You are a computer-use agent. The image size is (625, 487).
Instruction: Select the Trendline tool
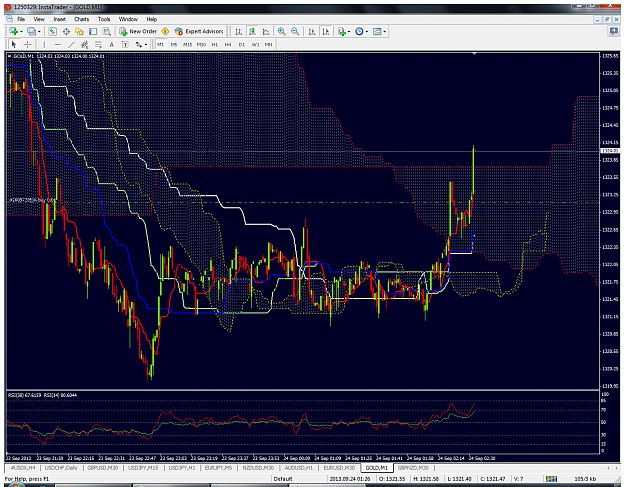[71, 44]
